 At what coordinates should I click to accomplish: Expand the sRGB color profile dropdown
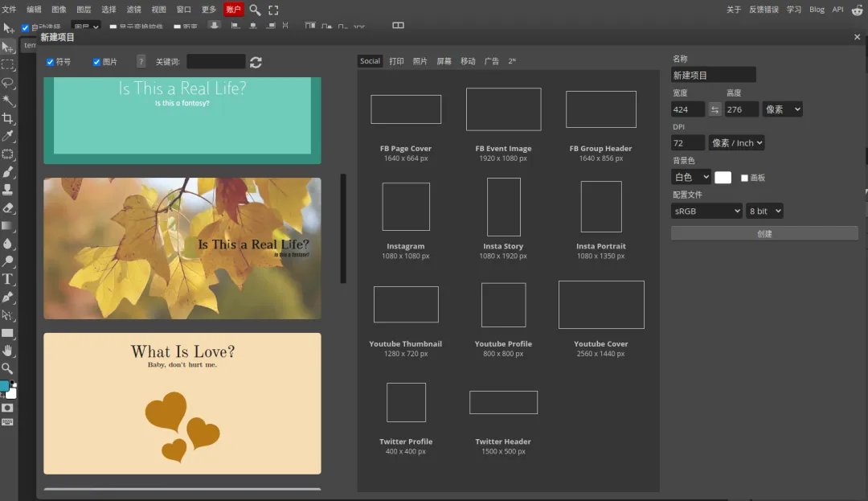[x=706, y=211]
